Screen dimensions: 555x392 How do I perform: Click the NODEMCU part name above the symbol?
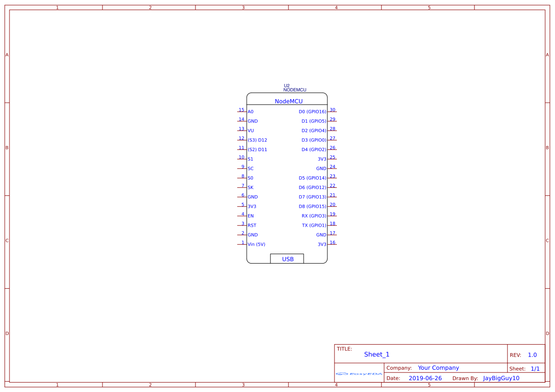point(295,90)
